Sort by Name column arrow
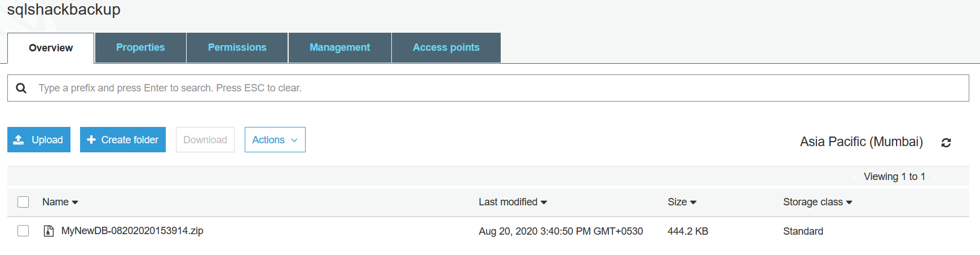This screenshot has width=980, height=255. click(x=75, y=203)
